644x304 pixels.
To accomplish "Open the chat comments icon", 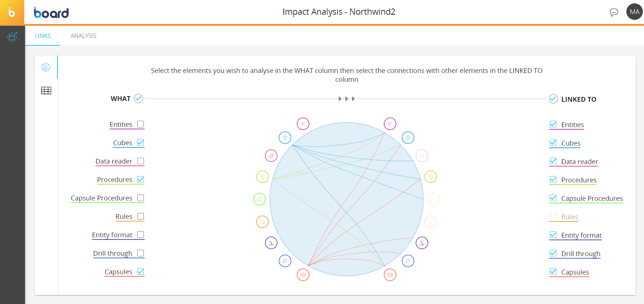I will tap(613, 13).
